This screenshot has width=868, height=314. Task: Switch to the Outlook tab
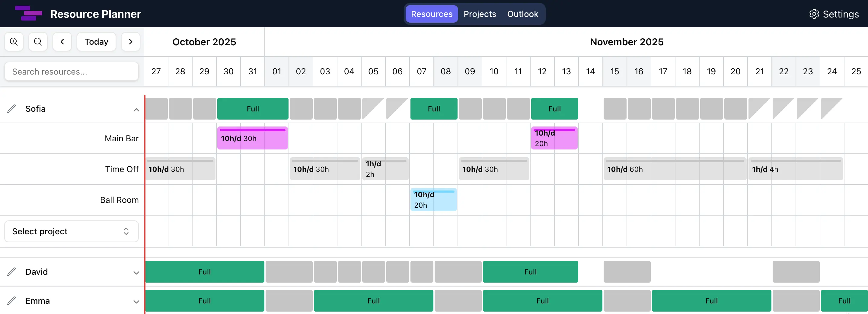(x=522, y=14)
